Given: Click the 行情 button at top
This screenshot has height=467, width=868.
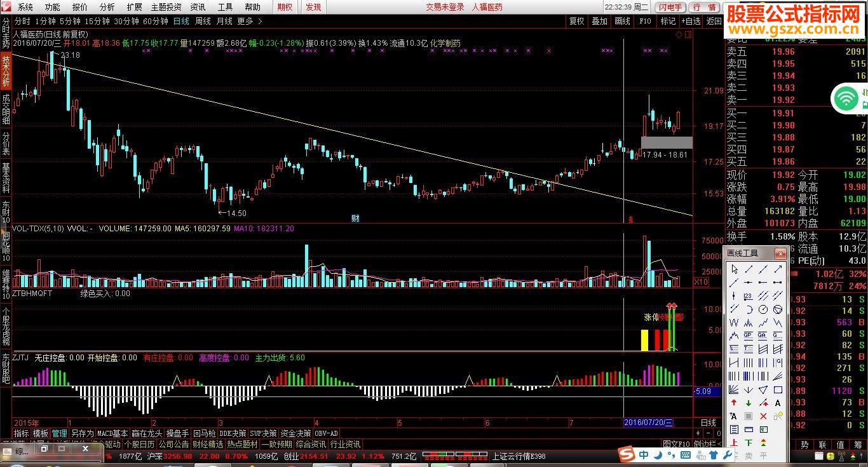Looking at the screenshot, I should point(704,7).
